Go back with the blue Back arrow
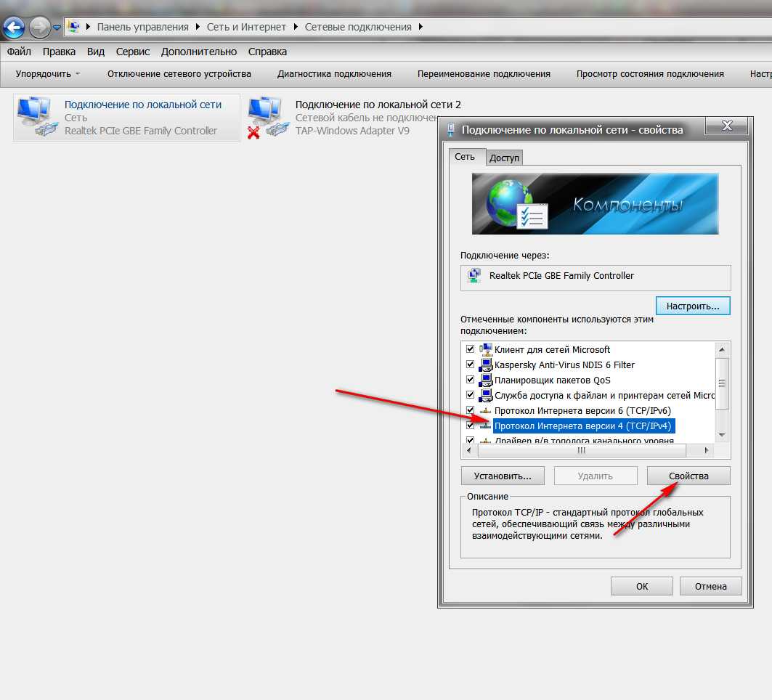This screenshot has width=772, height=700. tap(14, 28)
